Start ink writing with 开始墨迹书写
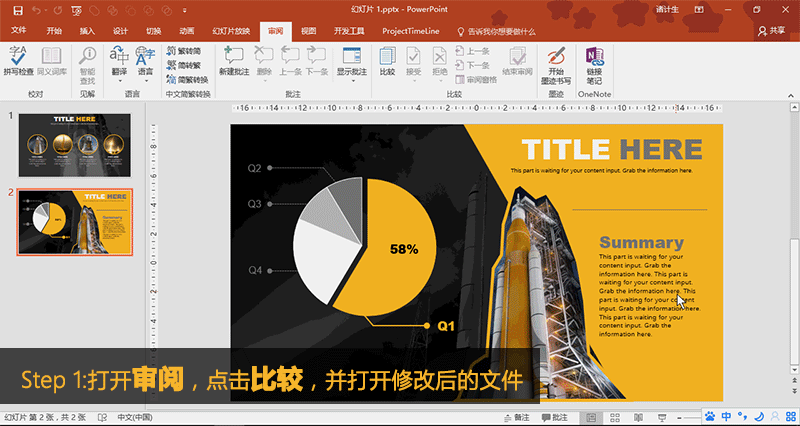Viewport: 800px width, 426px height. 555,60
